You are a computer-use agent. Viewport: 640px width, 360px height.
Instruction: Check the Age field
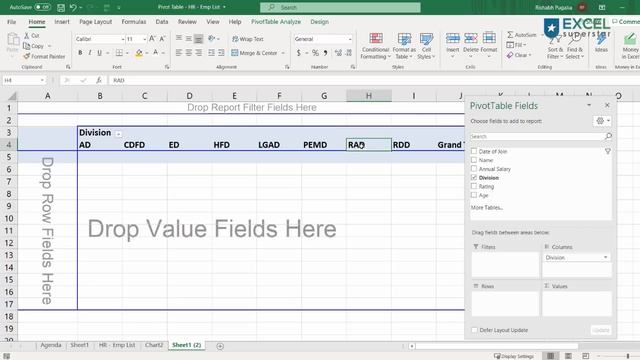pyautogui.click(x=474, y=195)
